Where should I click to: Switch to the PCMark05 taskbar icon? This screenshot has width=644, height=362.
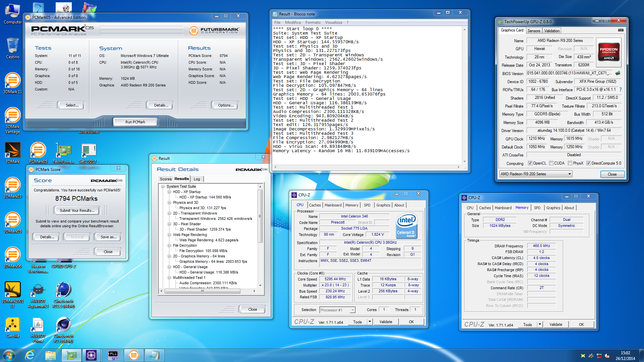point(134,355)
